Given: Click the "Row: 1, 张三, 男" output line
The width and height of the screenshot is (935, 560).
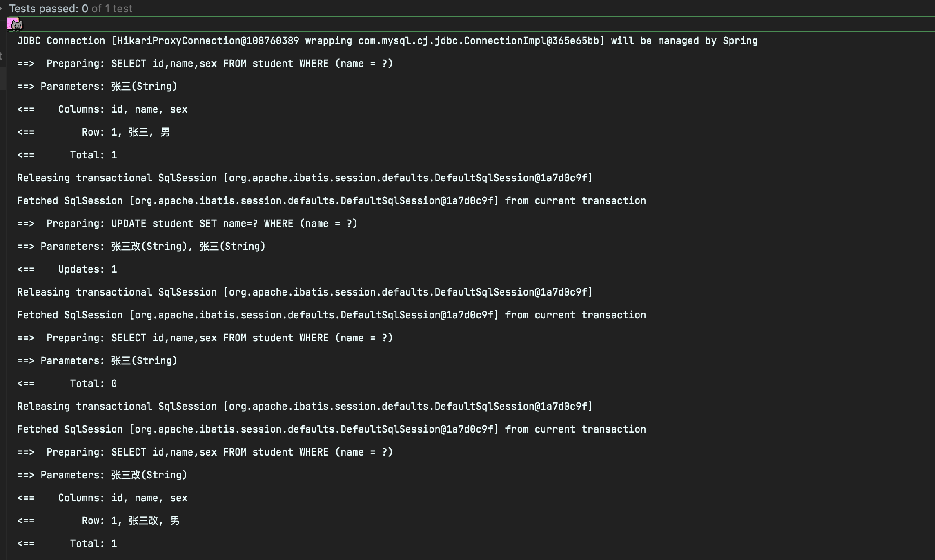Looking at the screenshot, I should (125, 132).
